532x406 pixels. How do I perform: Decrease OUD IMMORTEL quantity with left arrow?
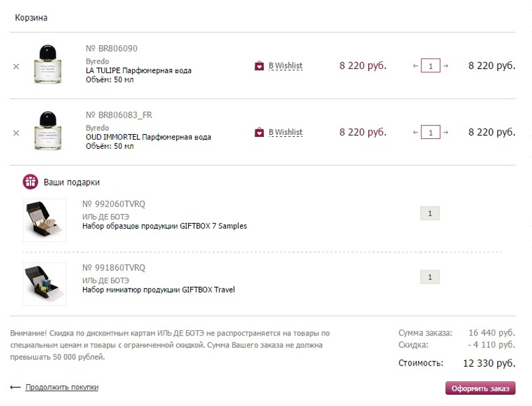tap(416, 132)
